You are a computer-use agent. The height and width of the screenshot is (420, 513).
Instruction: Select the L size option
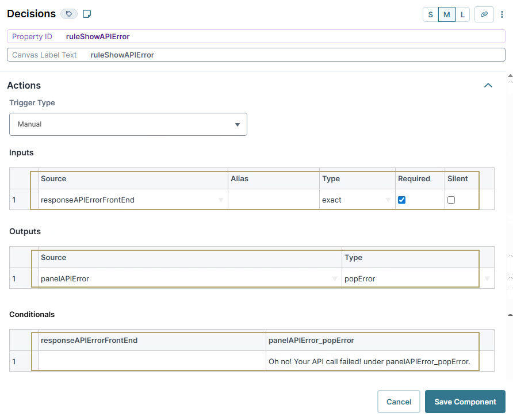click(462, 14)
